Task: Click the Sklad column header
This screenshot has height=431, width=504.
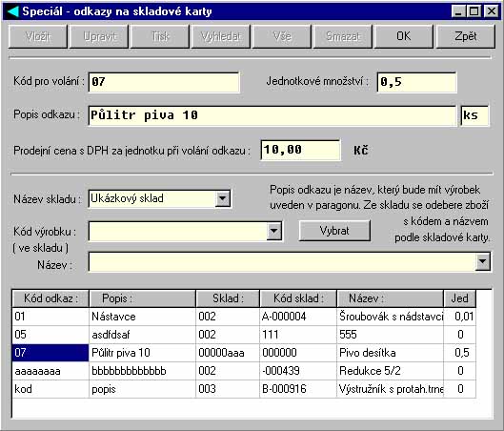Action: pos(228,298)
